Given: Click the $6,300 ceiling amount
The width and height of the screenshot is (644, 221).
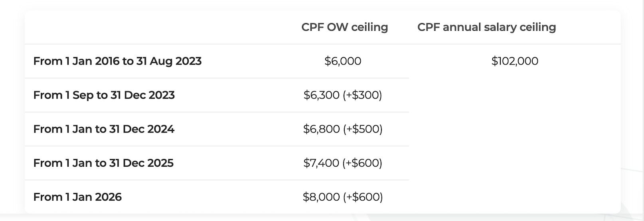Looking at the screenshot, I should click(321, 95).
